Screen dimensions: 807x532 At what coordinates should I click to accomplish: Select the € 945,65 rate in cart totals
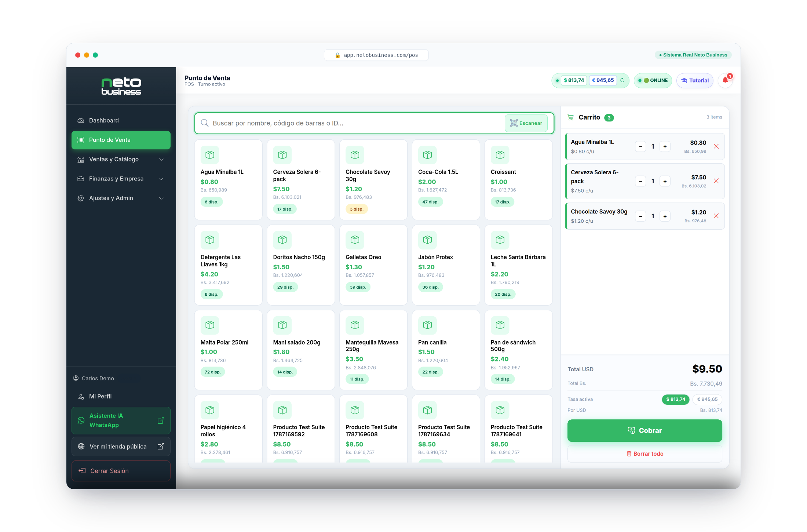(707, 399)
